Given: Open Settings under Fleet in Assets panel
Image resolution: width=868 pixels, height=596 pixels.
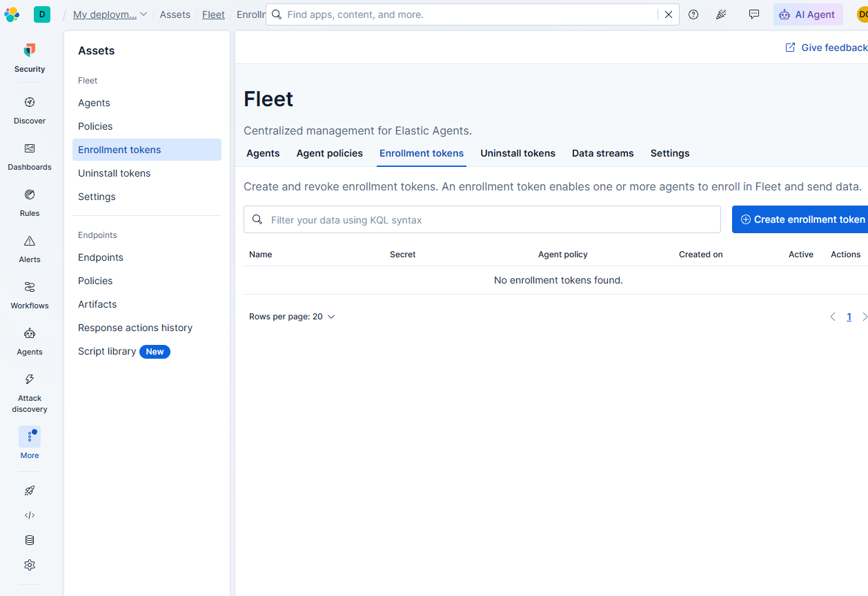Looking at the screenshot, I should coord(147,197).
